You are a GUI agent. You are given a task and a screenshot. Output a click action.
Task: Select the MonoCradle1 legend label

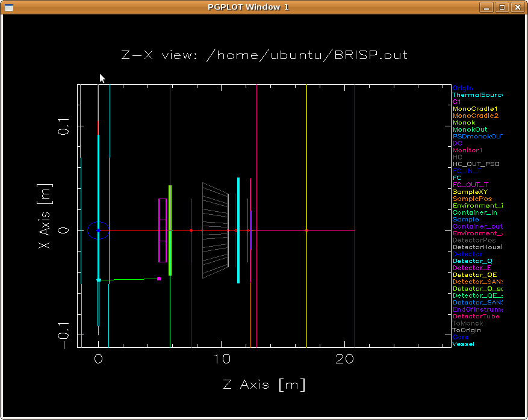tap(475, 109)
